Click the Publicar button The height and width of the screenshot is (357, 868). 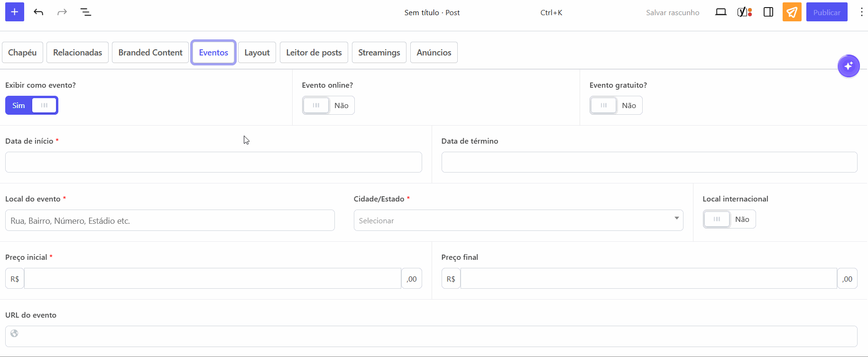click(x=826, y=12)
